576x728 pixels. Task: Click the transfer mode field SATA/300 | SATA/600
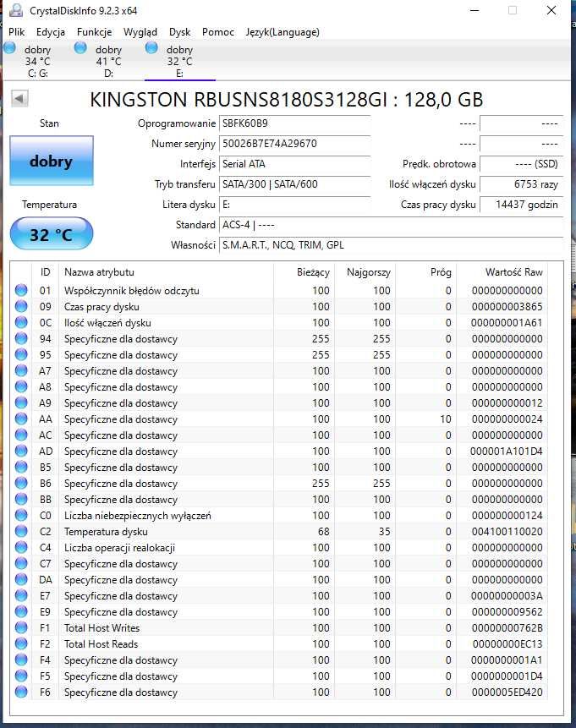pyautogui.click(x=294, y=184)
